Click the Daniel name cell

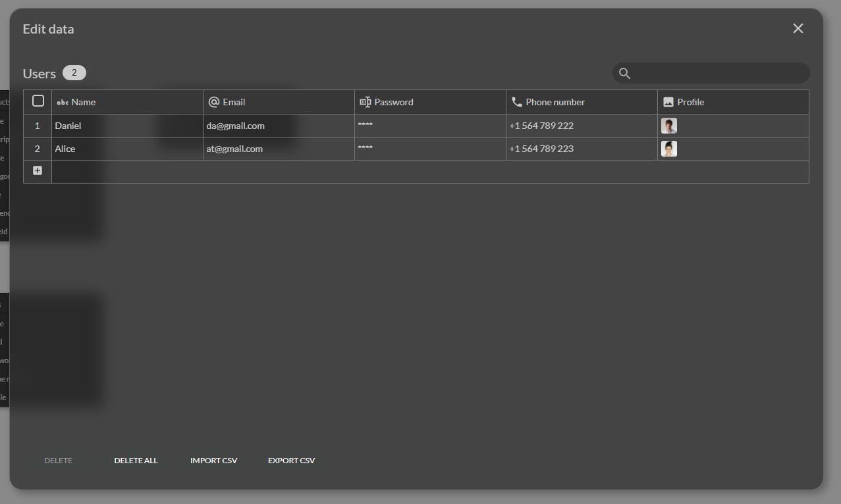click(x=128, y=126)
